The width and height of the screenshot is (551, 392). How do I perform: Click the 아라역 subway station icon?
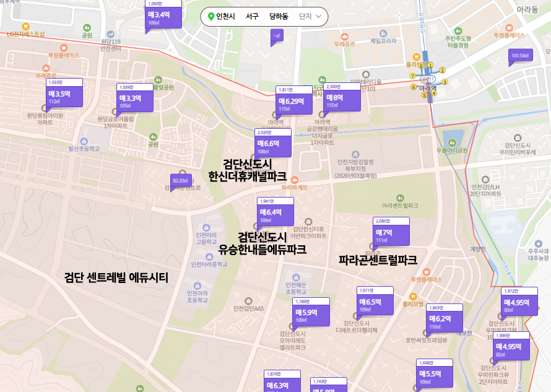(x=428, y=79)
